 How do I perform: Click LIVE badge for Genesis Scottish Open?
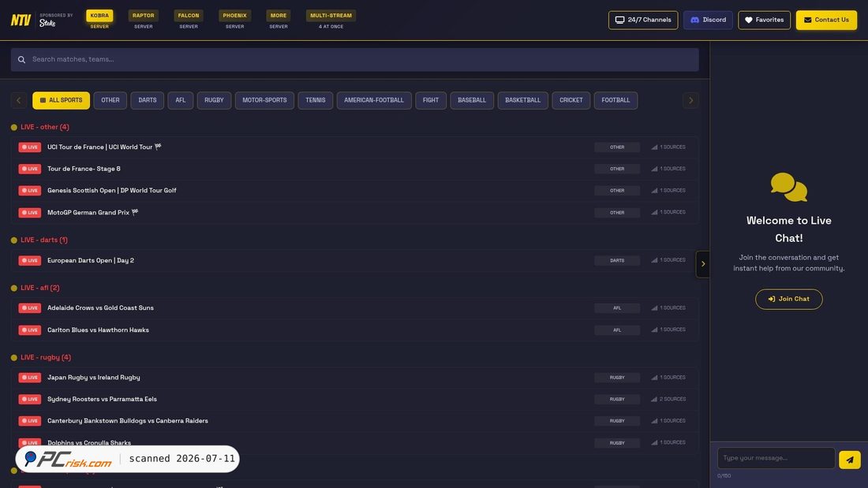tap(30, 190)
